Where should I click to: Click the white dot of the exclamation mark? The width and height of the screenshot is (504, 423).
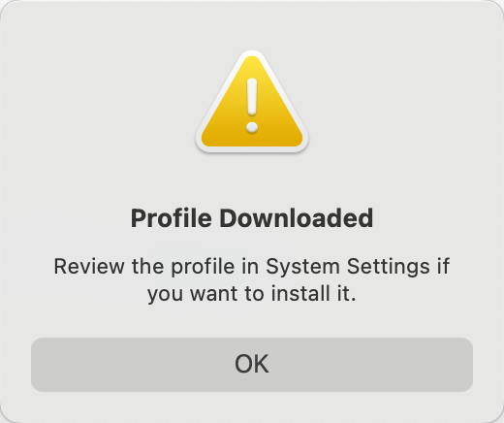[252, 127]
